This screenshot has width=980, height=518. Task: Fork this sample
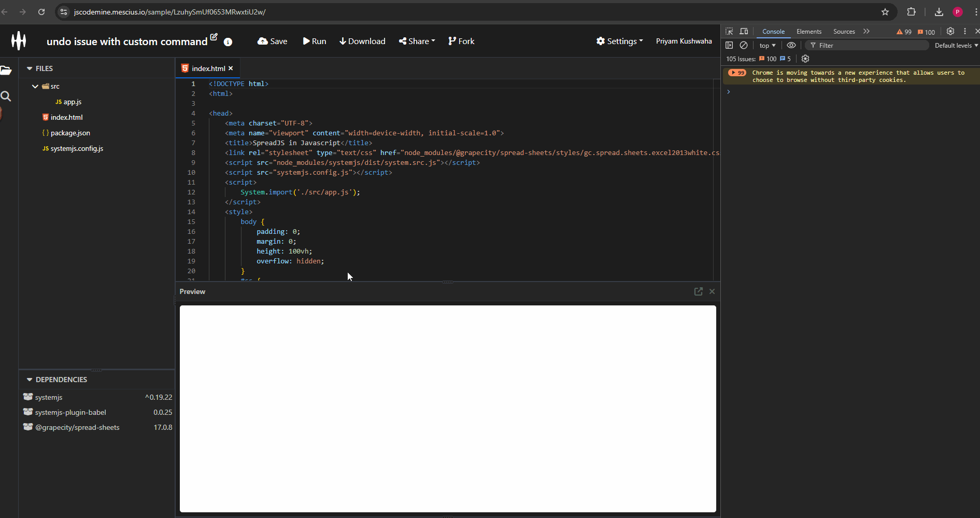[461, 41]
